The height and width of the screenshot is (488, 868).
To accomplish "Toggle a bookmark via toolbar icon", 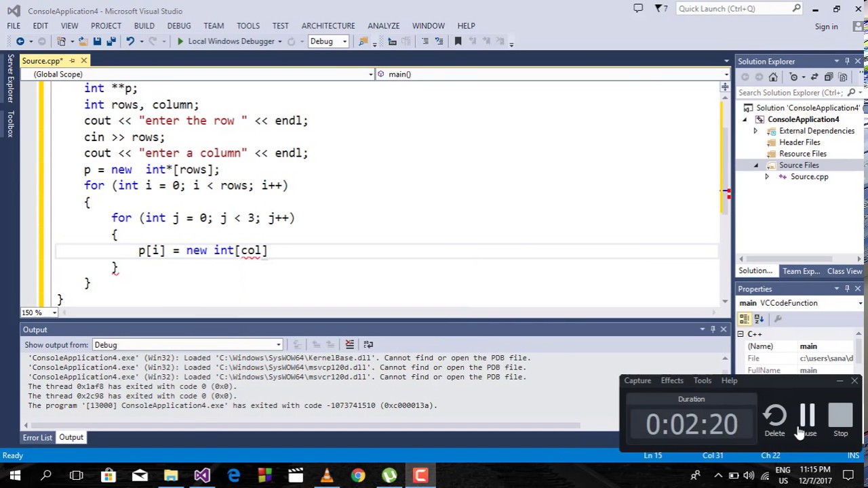I will [x=458, y=41].
